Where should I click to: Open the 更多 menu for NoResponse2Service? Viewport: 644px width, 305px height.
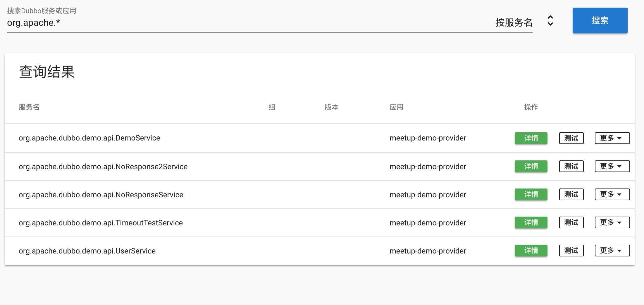(612, 166)
